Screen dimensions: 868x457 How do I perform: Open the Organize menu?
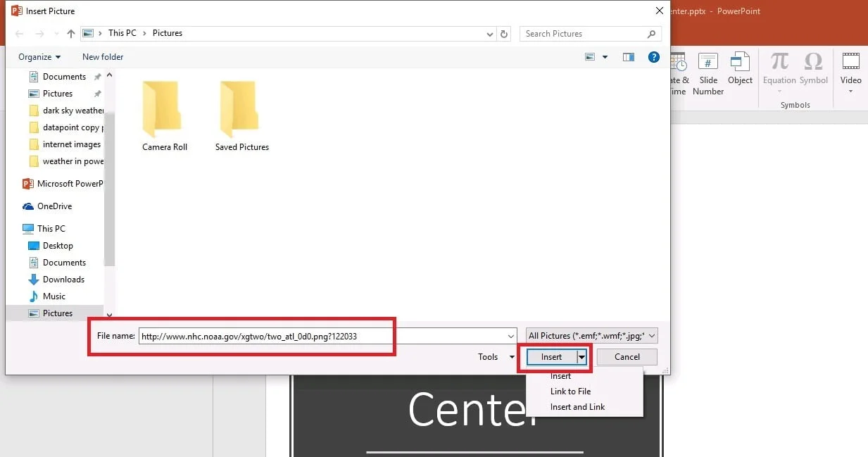pyautogui.click(x=39, y=57)
